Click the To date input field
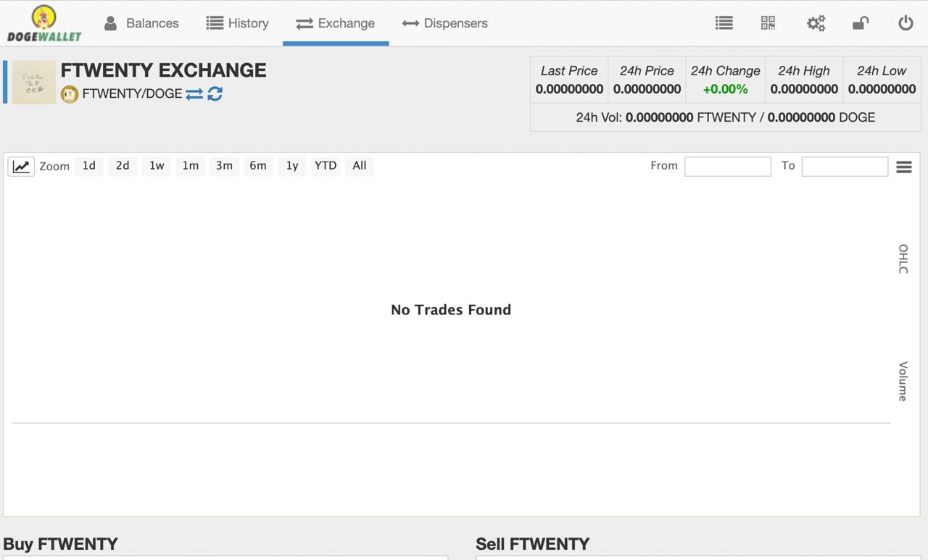This screenshot has height=560, width=928. click(x=845, y=167)
